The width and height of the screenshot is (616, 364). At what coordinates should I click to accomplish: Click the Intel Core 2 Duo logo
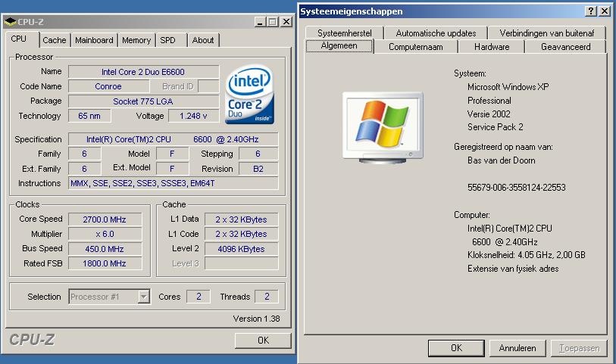pos(249,95)
